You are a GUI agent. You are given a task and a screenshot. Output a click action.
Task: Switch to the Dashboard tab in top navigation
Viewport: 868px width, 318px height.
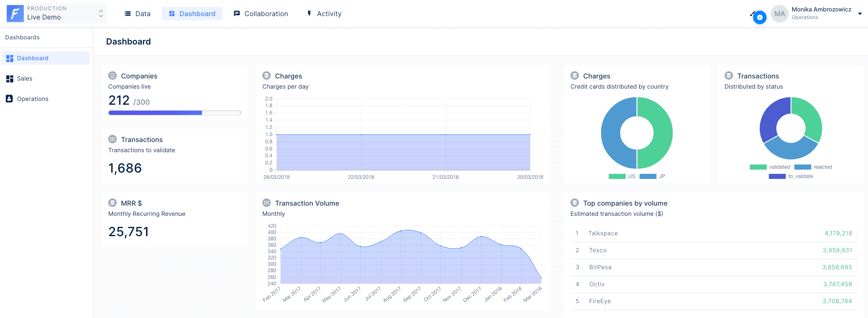point(192,14)
